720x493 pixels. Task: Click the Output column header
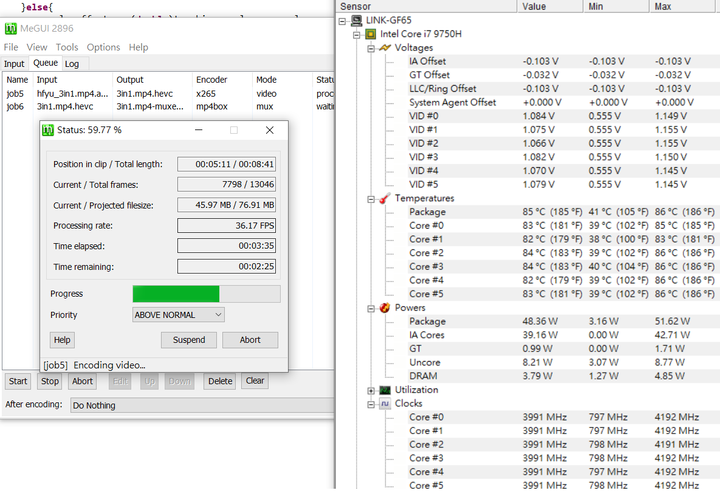pos(152,80)
